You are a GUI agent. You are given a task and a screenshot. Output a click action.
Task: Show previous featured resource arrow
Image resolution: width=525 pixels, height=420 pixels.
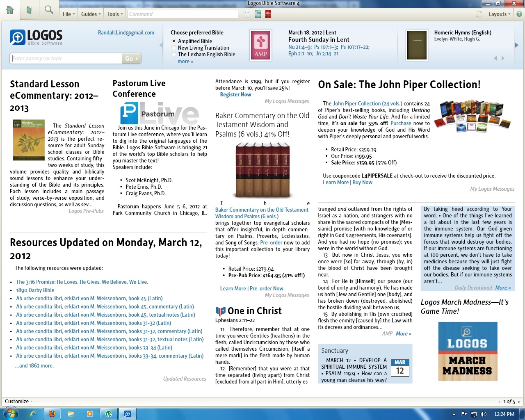[x=495, y=58]
